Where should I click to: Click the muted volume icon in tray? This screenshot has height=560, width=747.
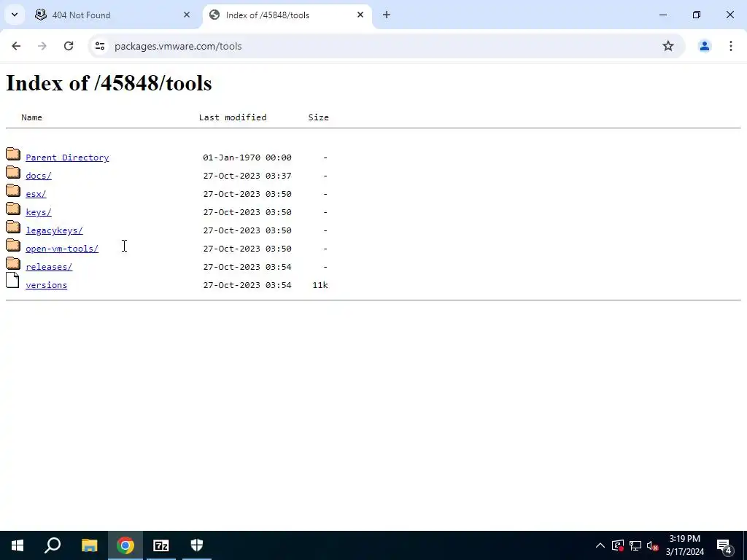(x=652, y=545)
